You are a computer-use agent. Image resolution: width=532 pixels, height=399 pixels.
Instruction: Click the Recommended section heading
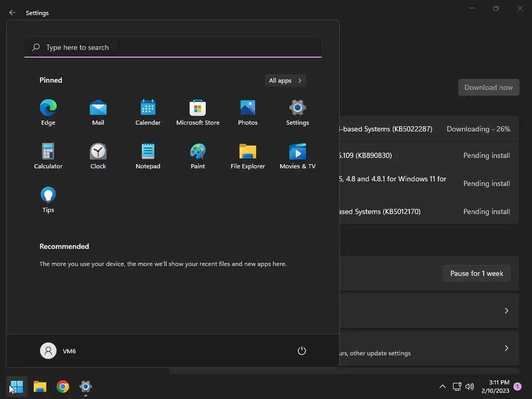point(64,246)
